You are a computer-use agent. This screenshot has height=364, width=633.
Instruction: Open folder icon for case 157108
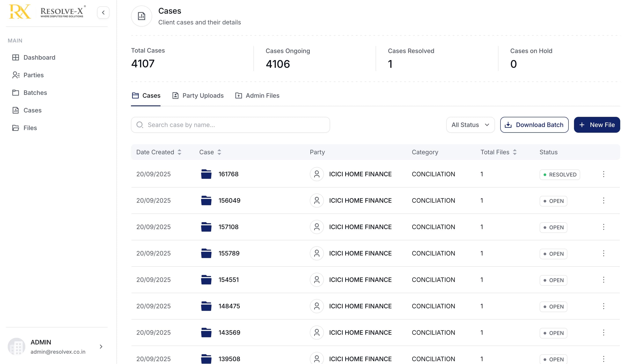(206, 227)
